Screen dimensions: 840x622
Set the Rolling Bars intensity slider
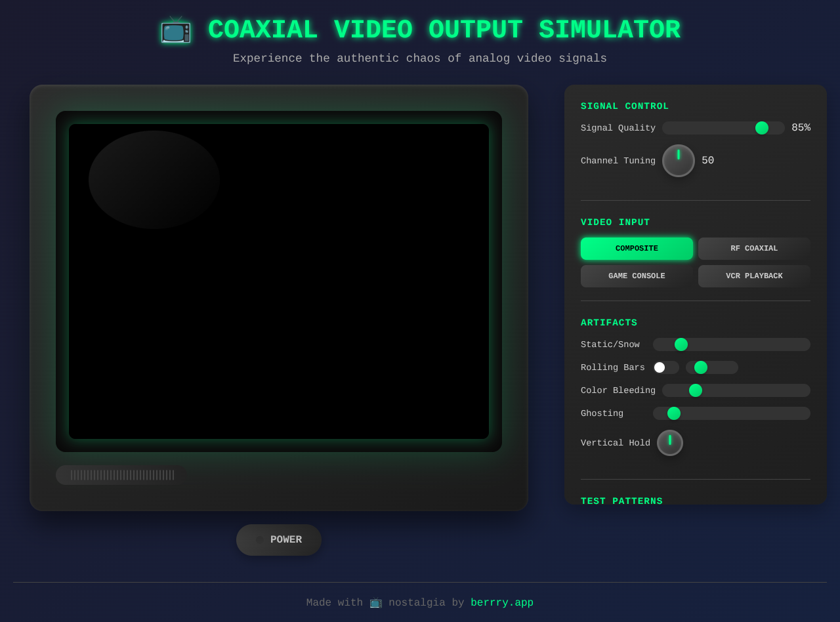point(701,367)
